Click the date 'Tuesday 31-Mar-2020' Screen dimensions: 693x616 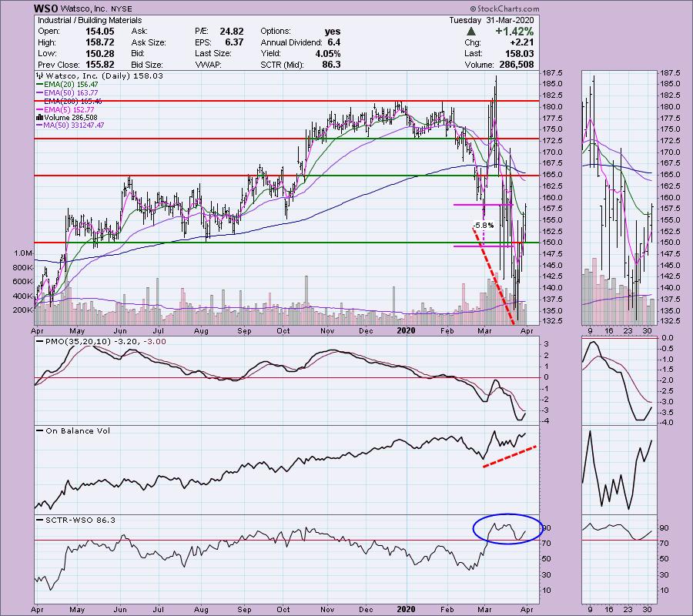[x=491, y=20]
